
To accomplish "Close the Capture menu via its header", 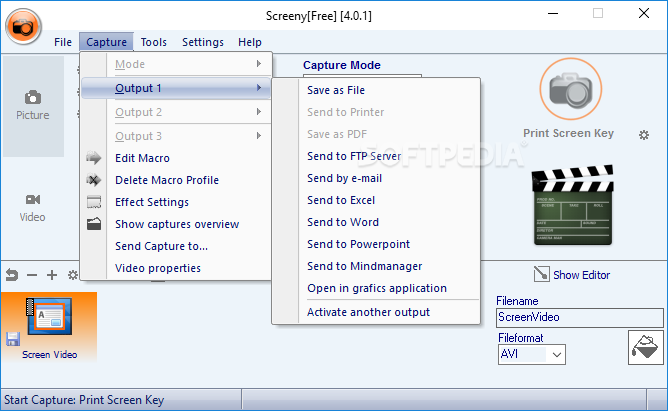I will click(107, 42).
